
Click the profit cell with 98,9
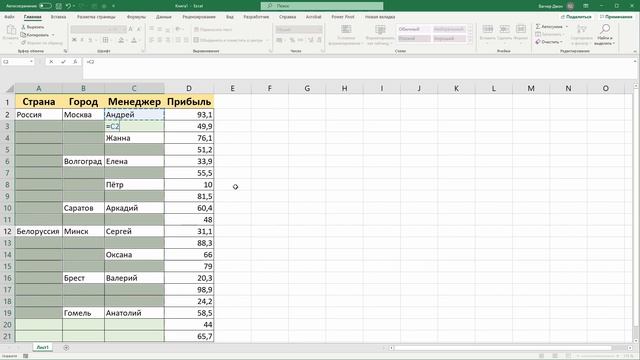(x=189, y=290)
